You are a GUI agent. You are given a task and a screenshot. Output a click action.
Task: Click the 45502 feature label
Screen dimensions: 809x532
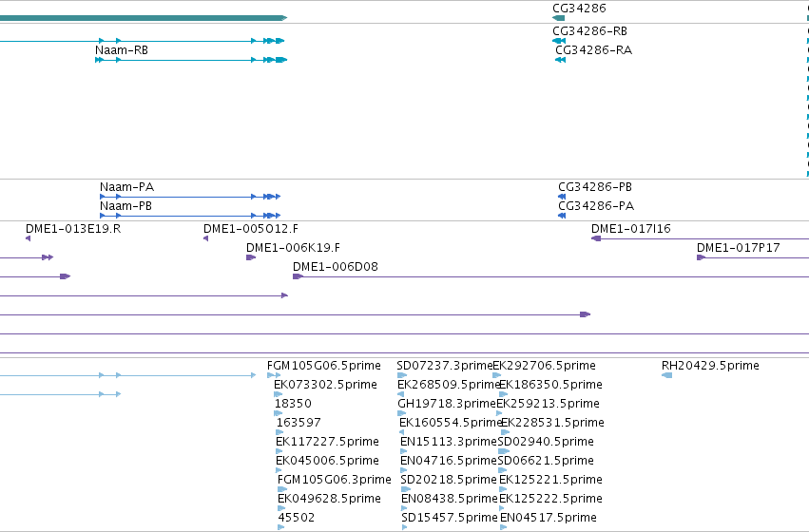point(297,518)
